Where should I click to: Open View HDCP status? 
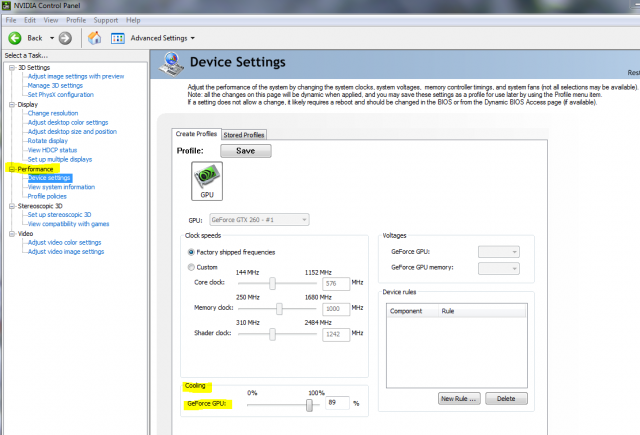coord(52,150)
